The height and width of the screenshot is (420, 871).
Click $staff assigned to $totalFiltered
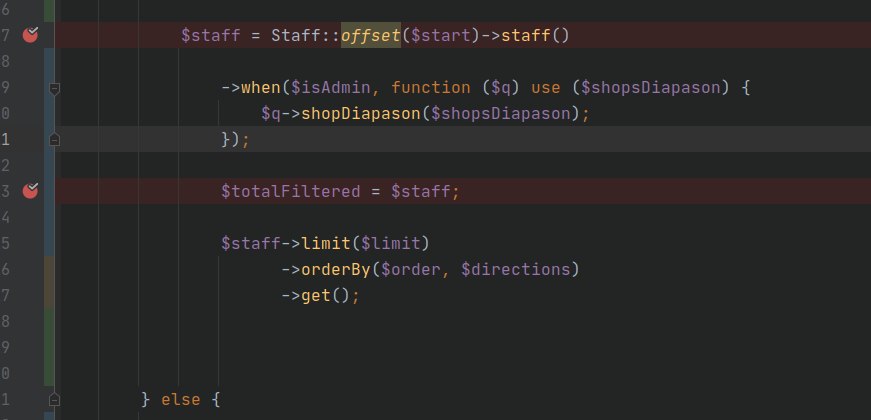[421, 192]
